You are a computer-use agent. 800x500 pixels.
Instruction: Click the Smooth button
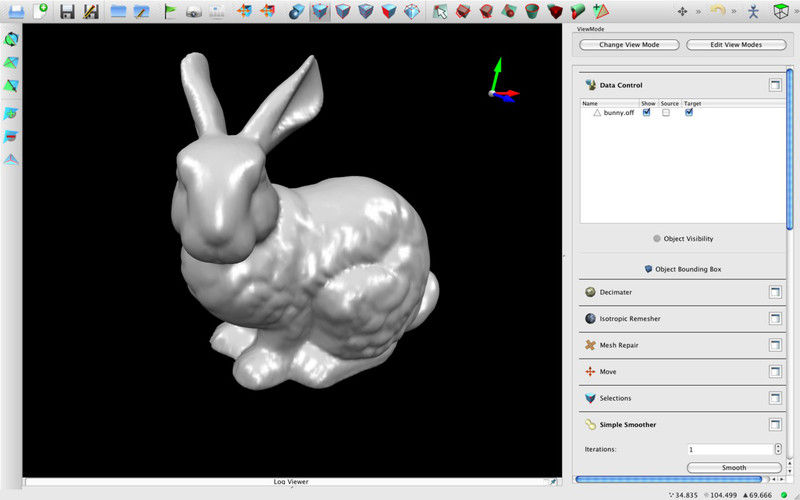(734, 467)
